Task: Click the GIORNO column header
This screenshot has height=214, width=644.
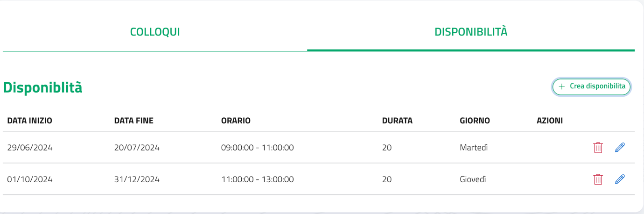Action: (x=475, y=121)
